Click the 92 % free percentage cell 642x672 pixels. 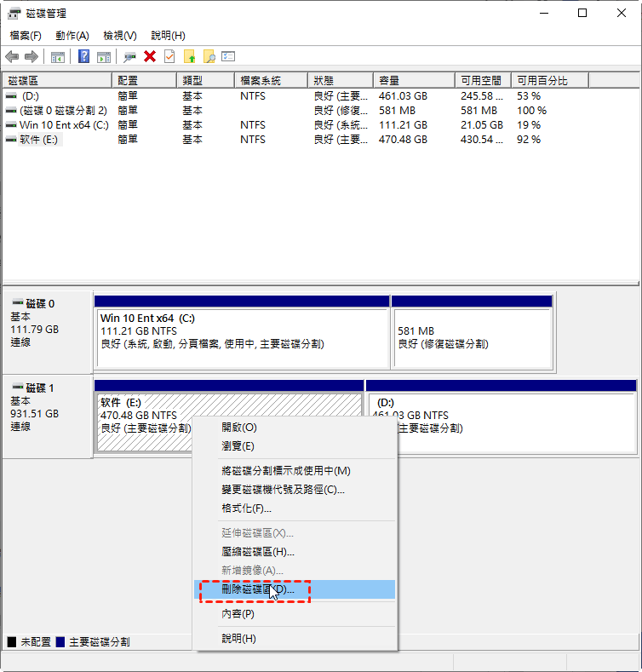(529, 140)
